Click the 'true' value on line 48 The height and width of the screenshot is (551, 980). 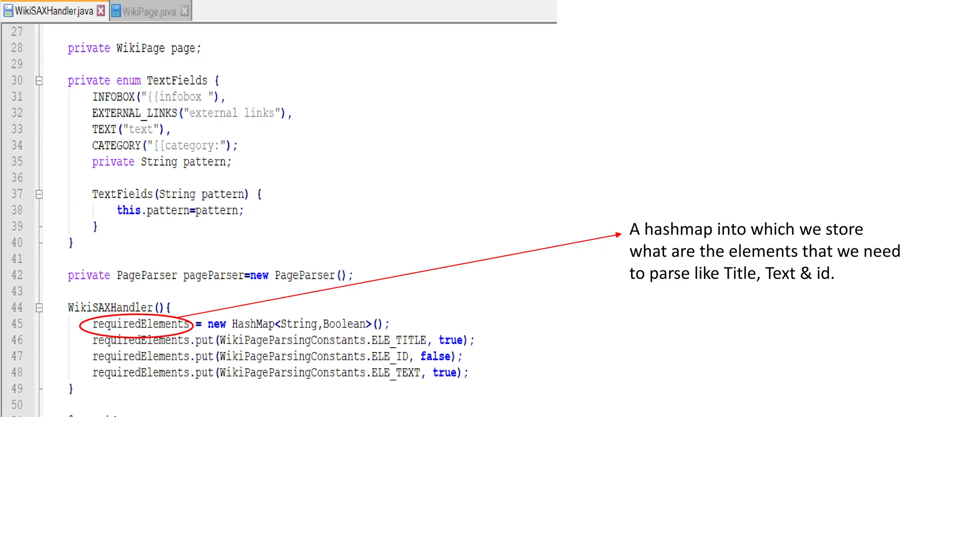445,373
